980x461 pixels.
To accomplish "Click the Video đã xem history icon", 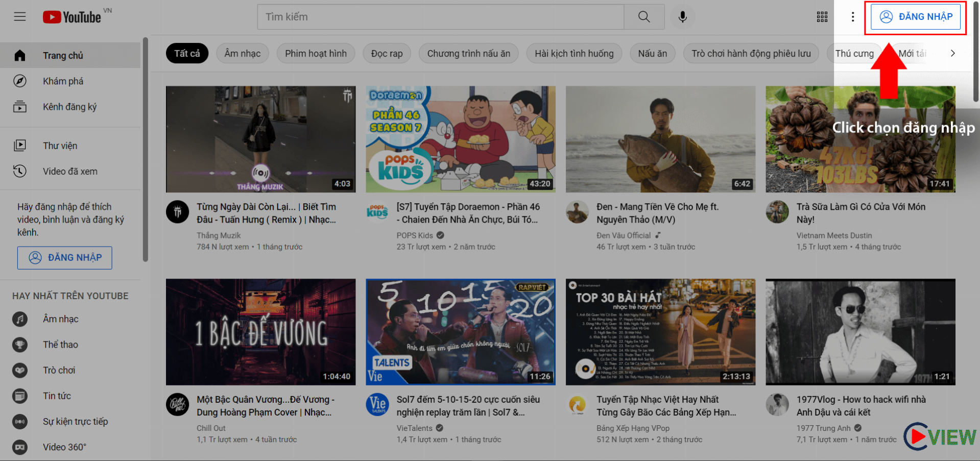I will 20,171.
